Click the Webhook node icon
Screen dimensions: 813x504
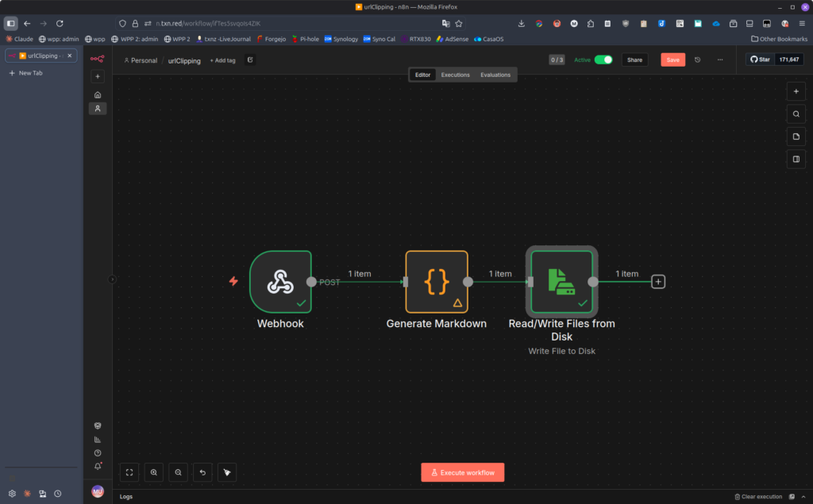click(279, 282)
